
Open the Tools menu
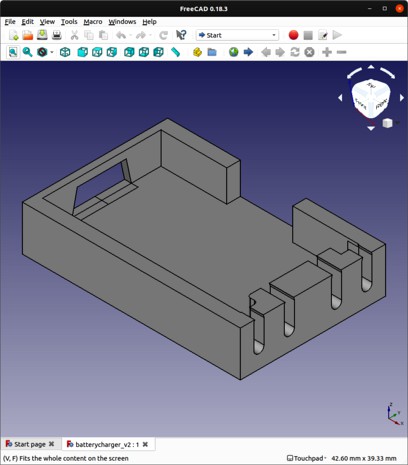(x=69, y=22)
